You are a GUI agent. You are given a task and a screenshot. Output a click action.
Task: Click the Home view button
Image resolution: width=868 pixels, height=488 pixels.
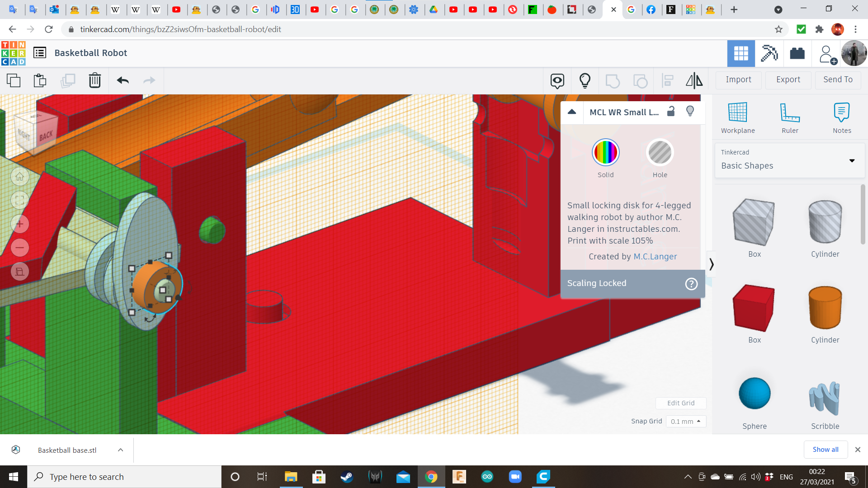(20, 177)
